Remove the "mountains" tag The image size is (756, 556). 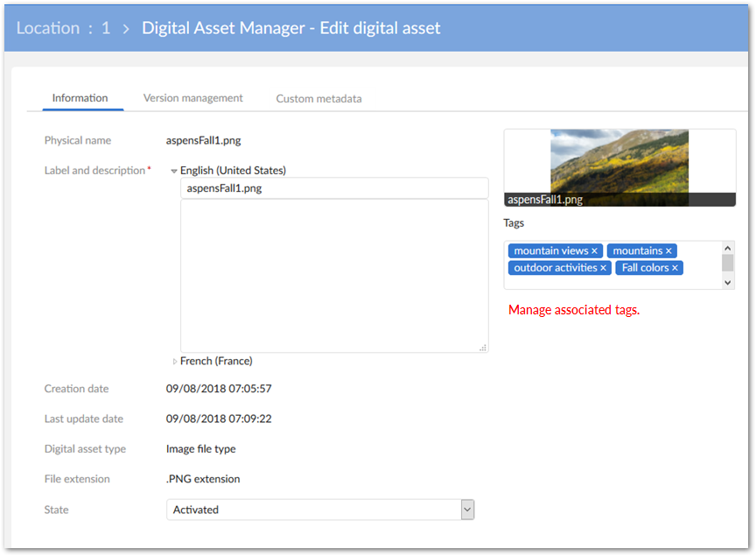pyautogui.click(x=669, y=250)
